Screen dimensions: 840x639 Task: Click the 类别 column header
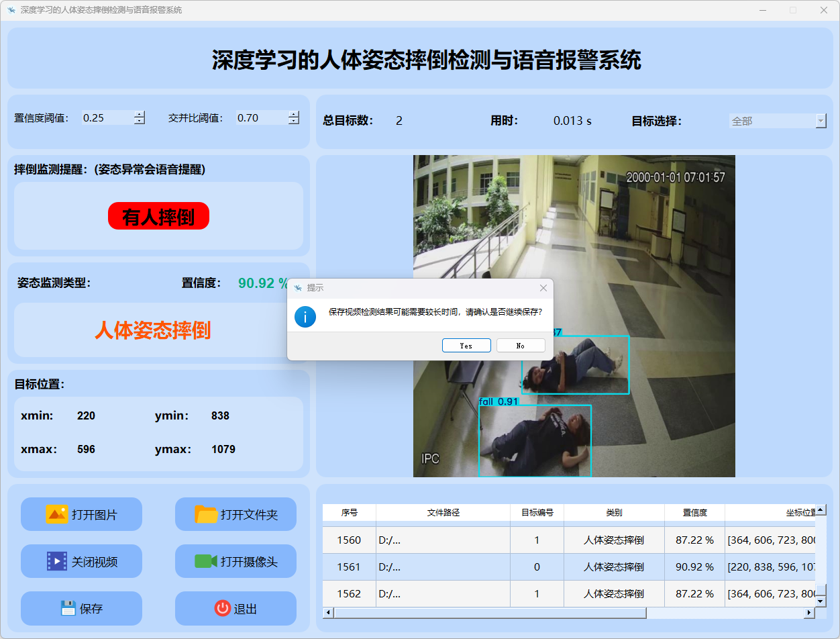613,512
